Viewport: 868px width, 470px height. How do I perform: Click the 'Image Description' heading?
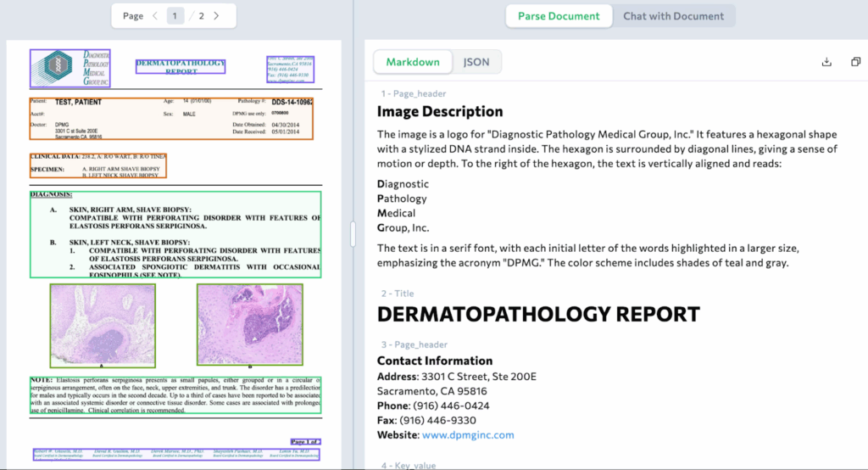tap(440, 111)
